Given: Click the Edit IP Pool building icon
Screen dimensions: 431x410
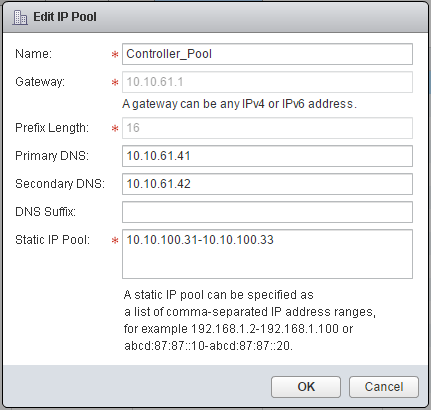Looking at the screenshot, I should [x=20, y=17].
